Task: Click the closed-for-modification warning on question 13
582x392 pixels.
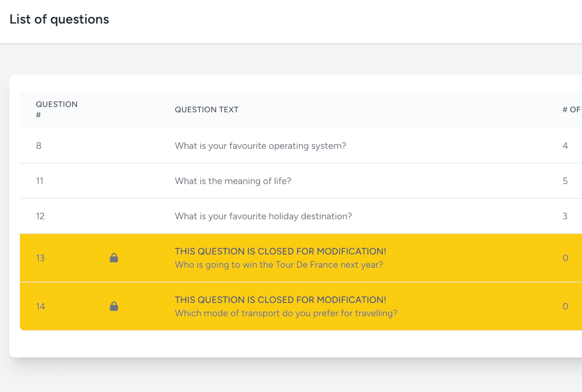Action: click(x=280, y=251)
